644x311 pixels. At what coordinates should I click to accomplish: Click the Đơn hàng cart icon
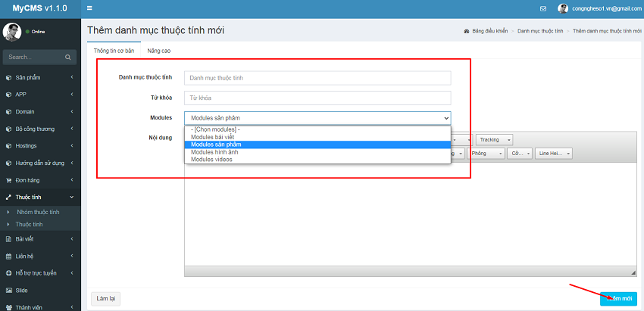point(8,180)
